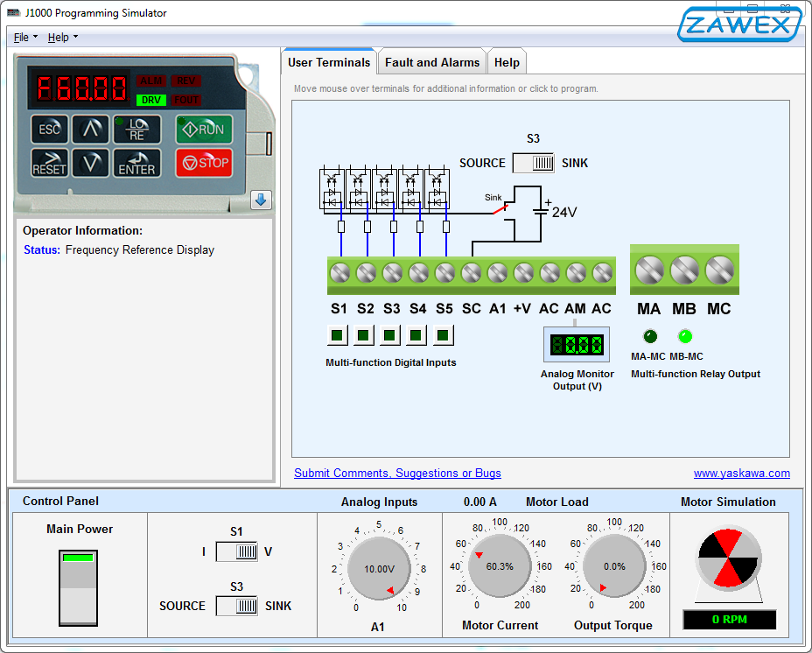Click the red LED frequency display
This screenshot has height=653, width=812.
coord(82,87)
